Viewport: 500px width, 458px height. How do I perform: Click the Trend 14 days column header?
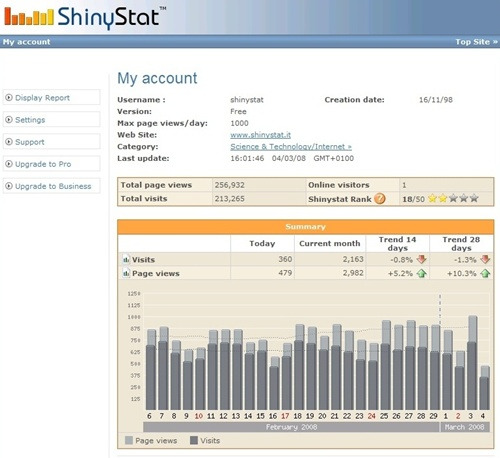coord(397,244)
